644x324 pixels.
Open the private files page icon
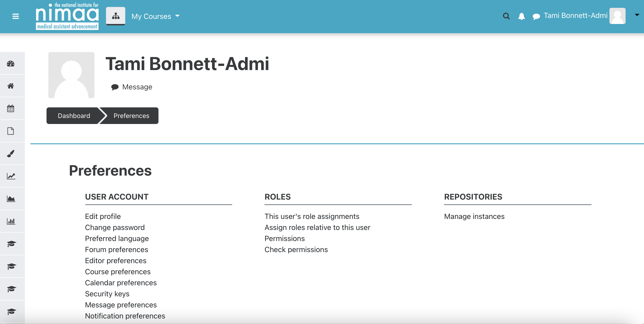tap(11, 131)
